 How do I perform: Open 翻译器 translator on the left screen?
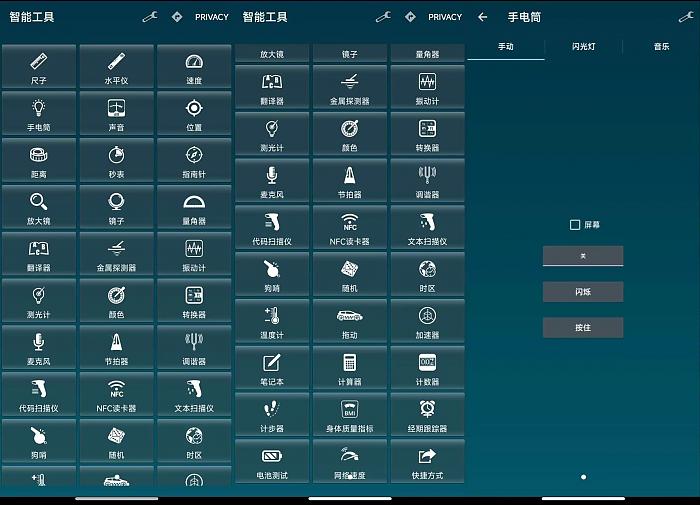click(39, 254)
